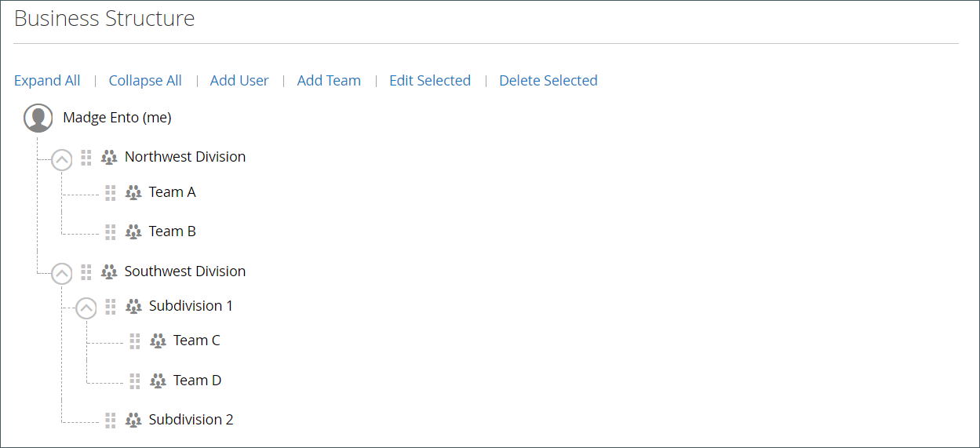Click Edit Selected
The height and width of the screenshot is (448, 980).
pyautogui.click(x=430, y=81)
